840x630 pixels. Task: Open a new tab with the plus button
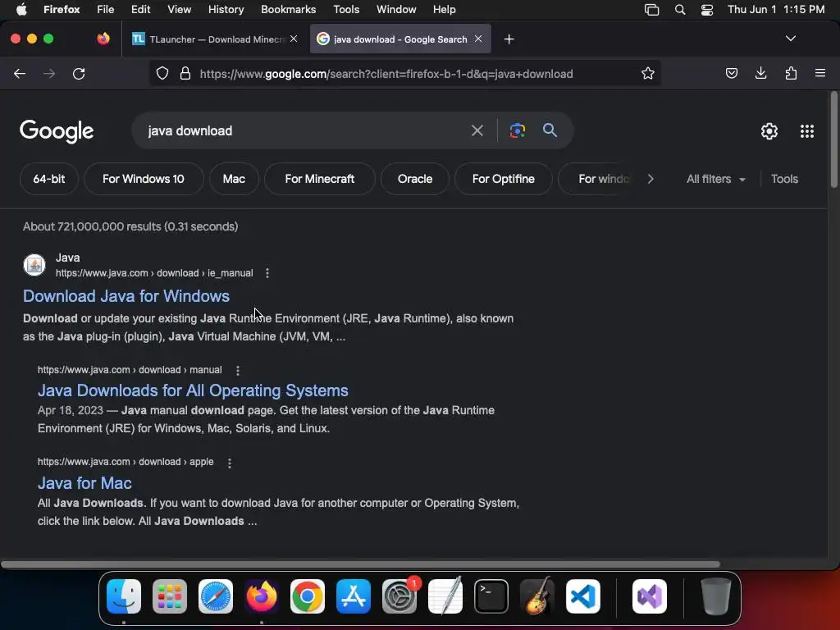point(509,39)
